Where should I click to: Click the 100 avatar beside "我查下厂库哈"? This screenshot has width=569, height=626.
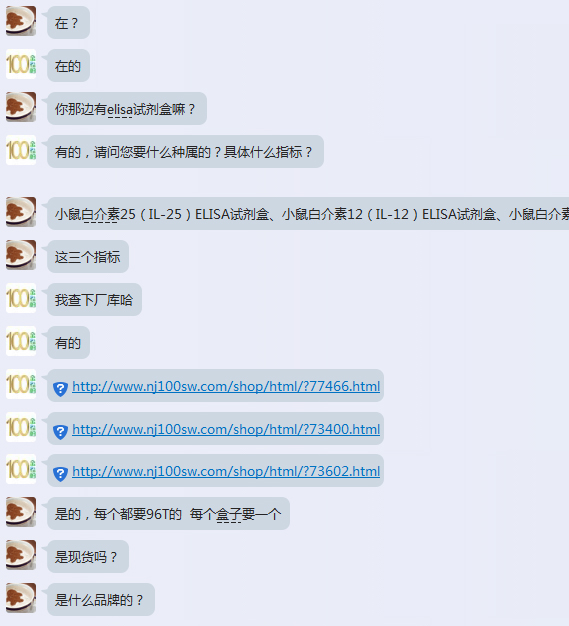point(21,298)
